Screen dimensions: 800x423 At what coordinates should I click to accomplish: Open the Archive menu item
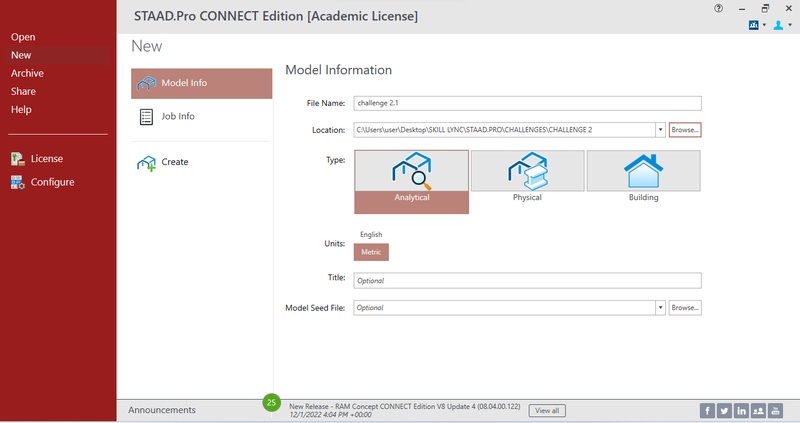(x=27, y=73)
